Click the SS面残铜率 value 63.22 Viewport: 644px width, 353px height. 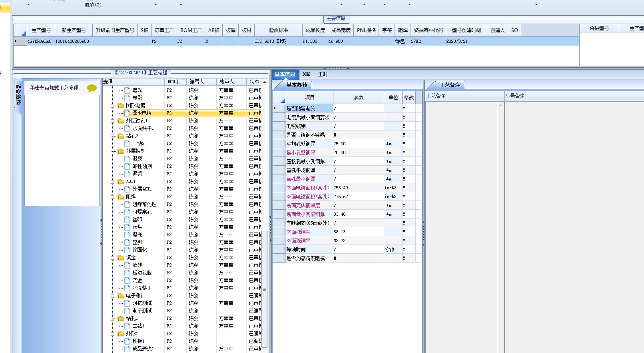coord(358,241)
